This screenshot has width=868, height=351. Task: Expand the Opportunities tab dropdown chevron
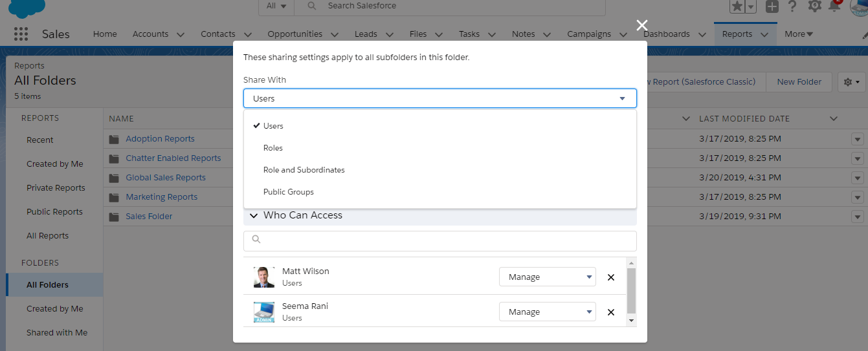coord(334,34)
